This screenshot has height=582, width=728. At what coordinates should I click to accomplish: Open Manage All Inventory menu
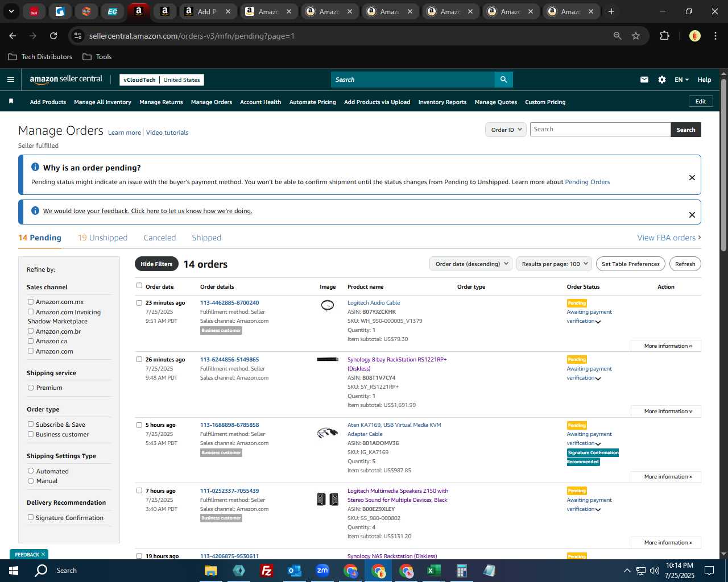102,102
